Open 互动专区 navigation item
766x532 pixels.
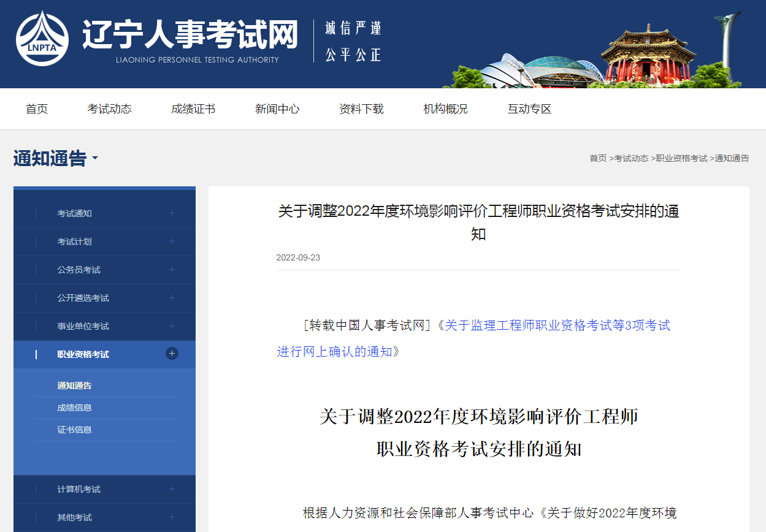click(529, 109)
